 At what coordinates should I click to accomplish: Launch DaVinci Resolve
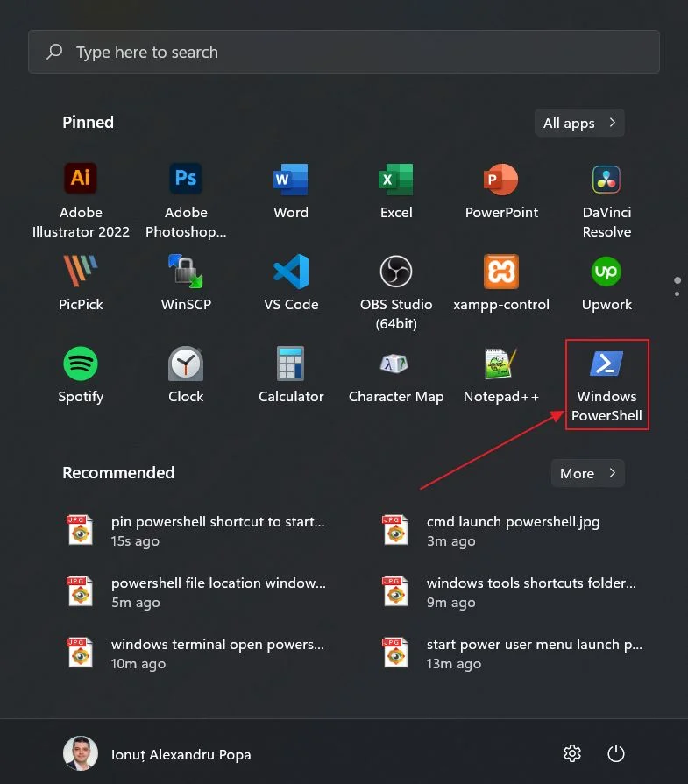(606, 201)
